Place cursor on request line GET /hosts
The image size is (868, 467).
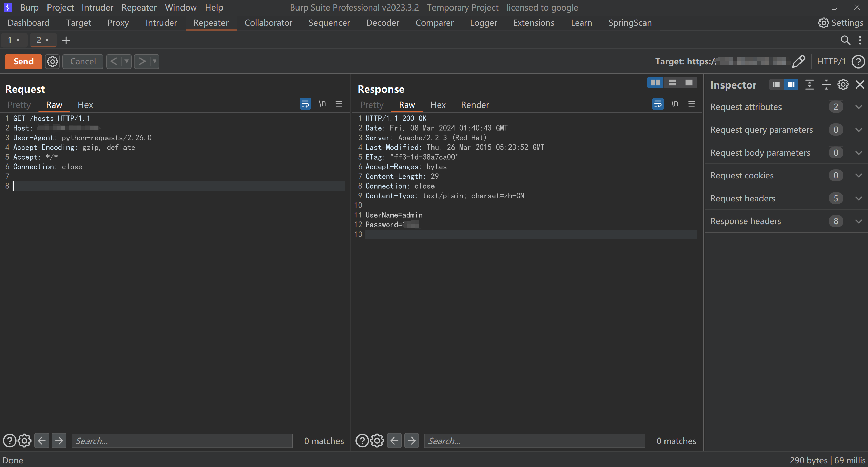pos(52,118)
